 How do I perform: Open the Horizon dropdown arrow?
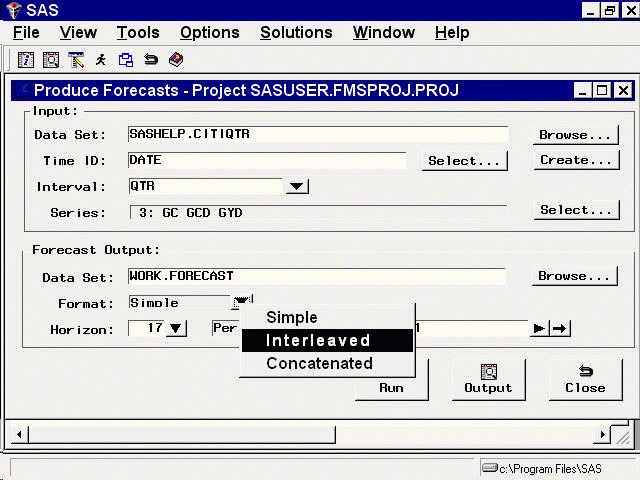click(x=175, y=328)
